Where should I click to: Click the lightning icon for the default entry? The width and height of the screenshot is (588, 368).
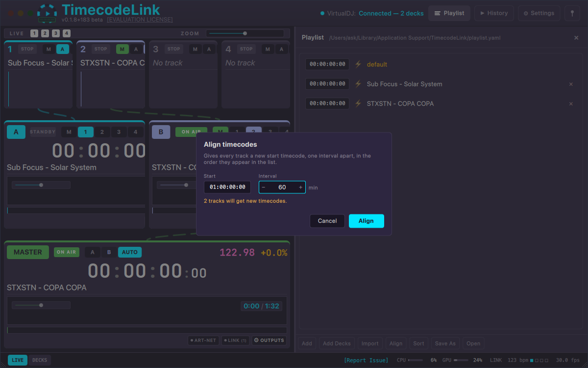coord(358,64)
